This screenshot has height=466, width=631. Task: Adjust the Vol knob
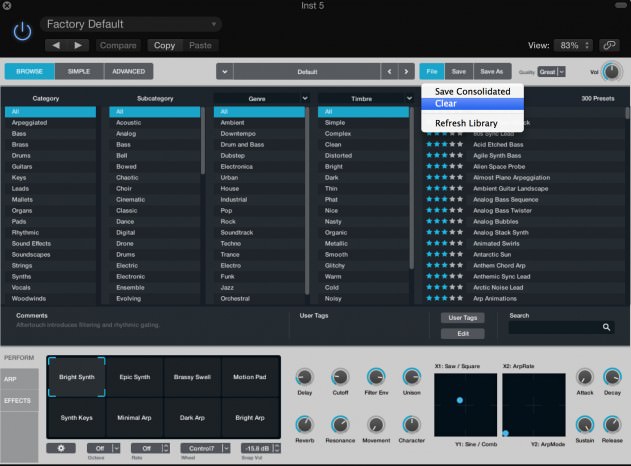point(612,72)
